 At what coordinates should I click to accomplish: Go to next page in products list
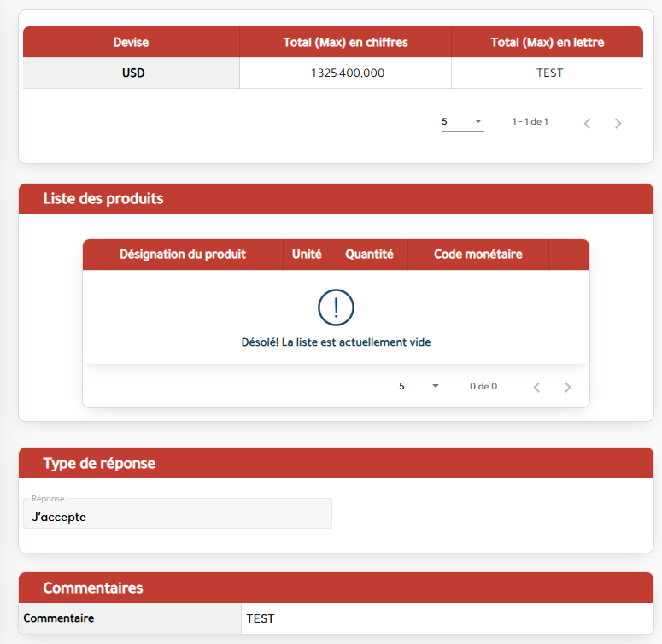point(568,387)
